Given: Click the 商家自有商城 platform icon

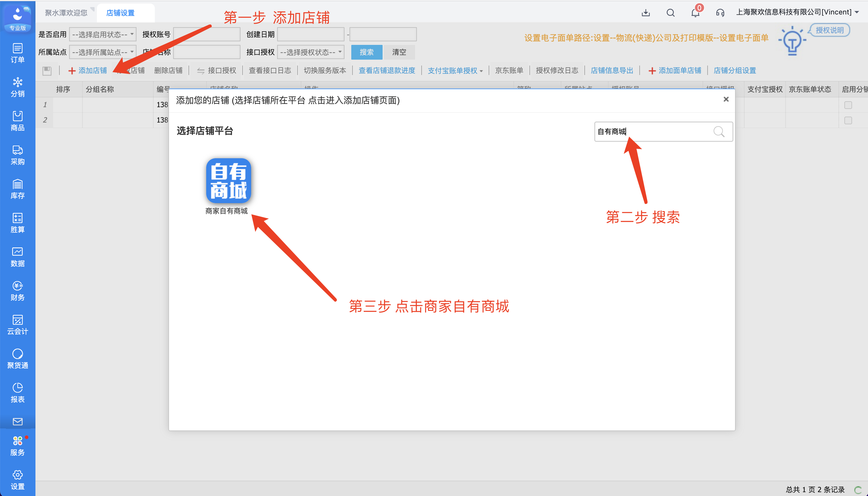Looking at the screenshot, I should click(228, 181).
